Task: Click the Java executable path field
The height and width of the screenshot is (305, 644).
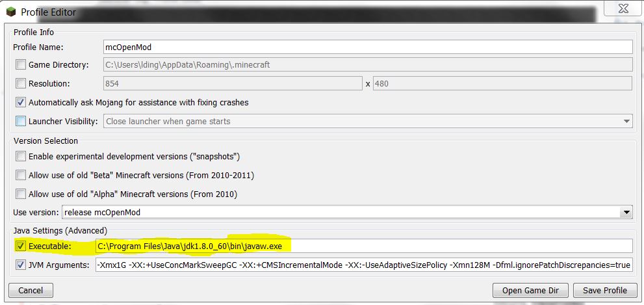Action: 364,246
